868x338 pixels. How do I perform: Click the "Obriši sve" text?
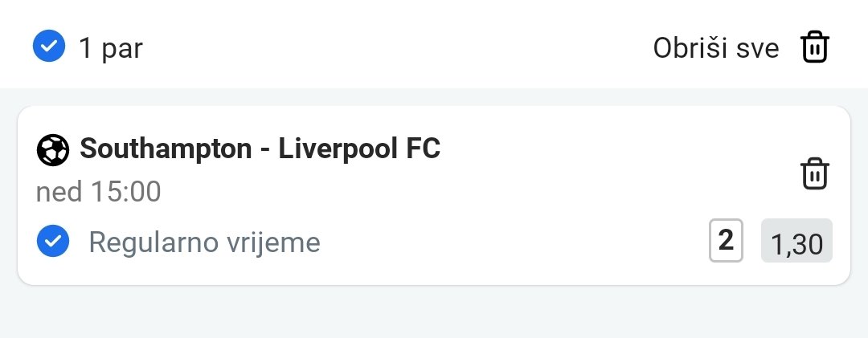point(715,48)
